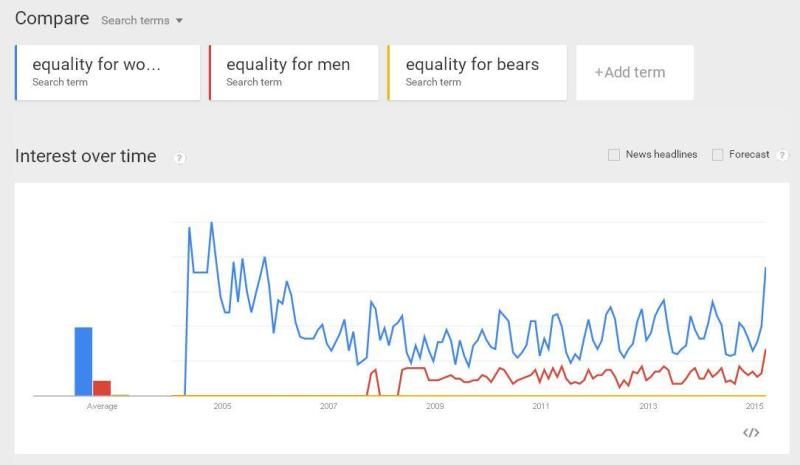The height and width of the screenshot is (465, 800).
Task: Click the 2009 label on time axis
Action: coord(435,406)
